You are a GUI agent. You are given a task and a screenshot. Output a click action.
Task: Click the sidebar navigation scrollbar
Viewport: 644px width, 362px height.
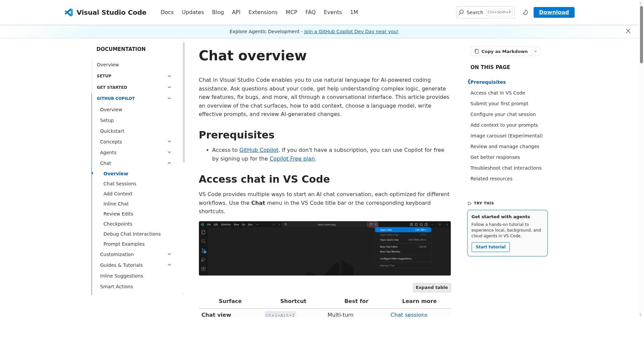coord(184,103)
